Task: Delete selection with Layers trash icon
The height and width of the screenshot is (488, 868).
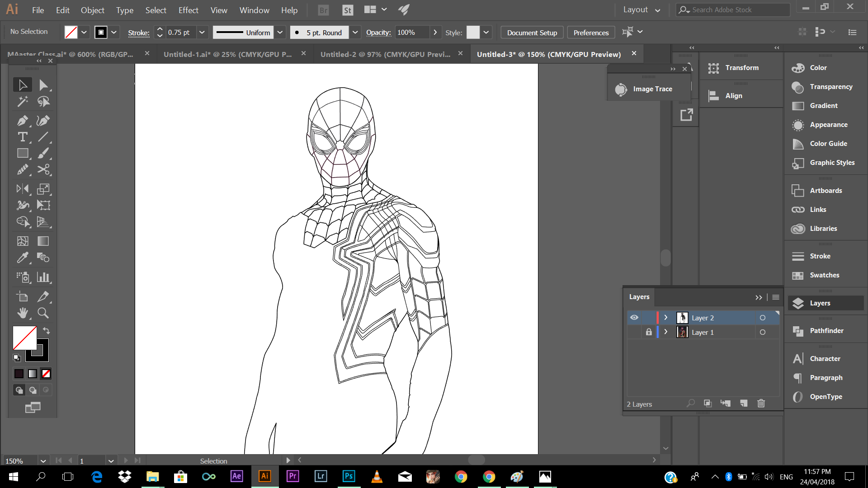Action: click(761, 404)
